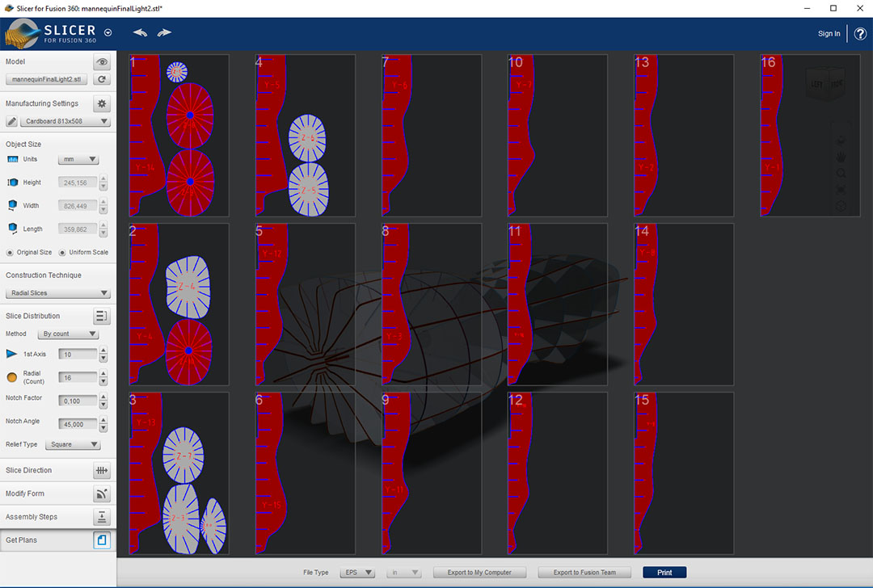Select the Uniform Scale radio button
The height and width of the screenshot is (588, 873).
coord(61,253)
